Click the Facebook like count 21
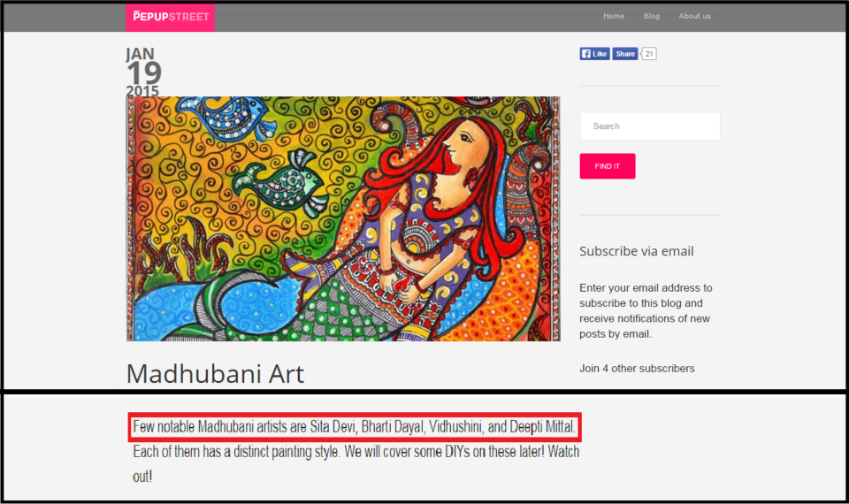849x504 pixels. 648,54
